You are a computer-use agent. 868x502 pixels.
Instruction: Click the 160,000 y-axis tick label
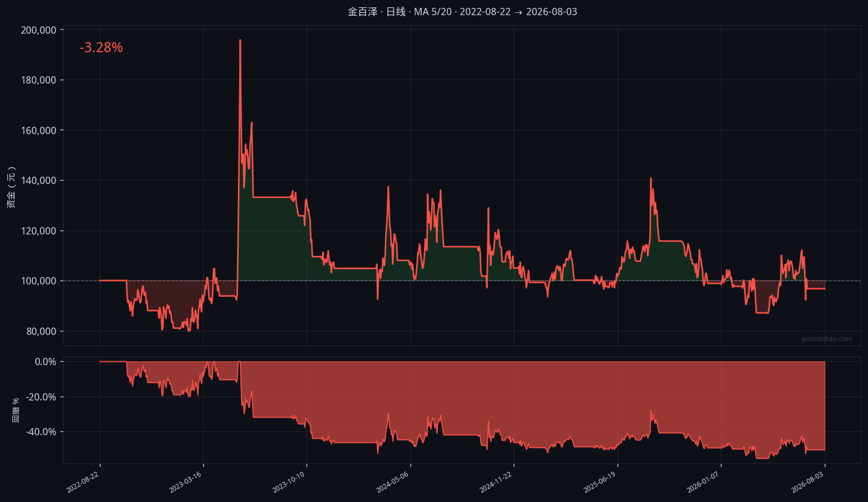(x=39, y=130)
